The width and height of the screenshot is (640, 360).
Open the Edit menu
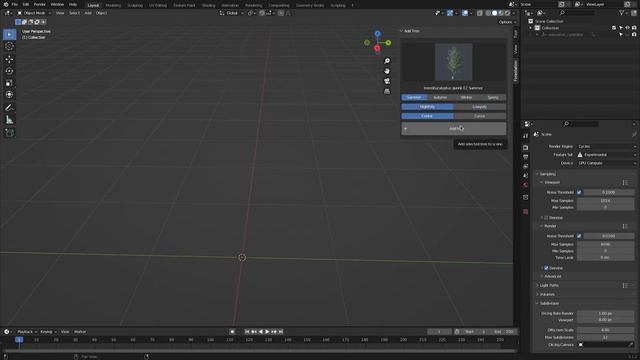(26, 4)
